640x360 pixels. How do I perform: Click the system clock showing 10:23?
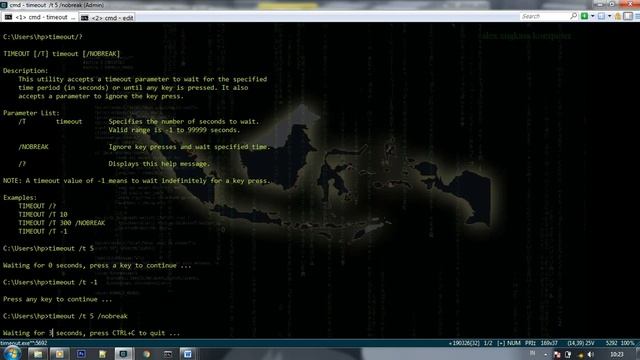[617, 354]
